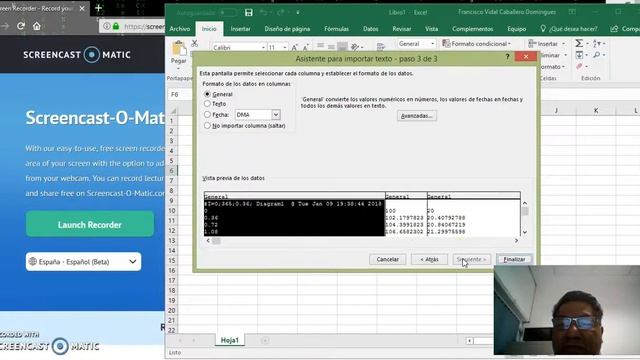Switch to the Datos tab
Screen dimensions: 640x360
pos(371,29)
